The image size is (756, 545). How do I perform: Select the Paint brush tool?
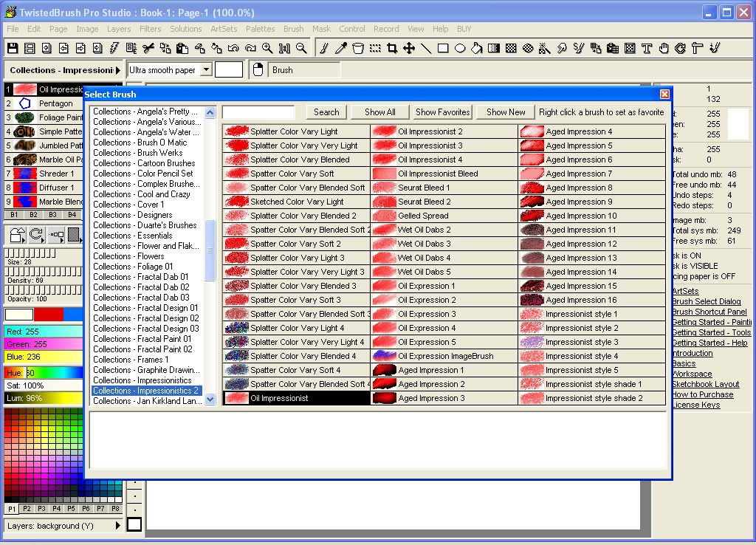[x=324, y=48]
